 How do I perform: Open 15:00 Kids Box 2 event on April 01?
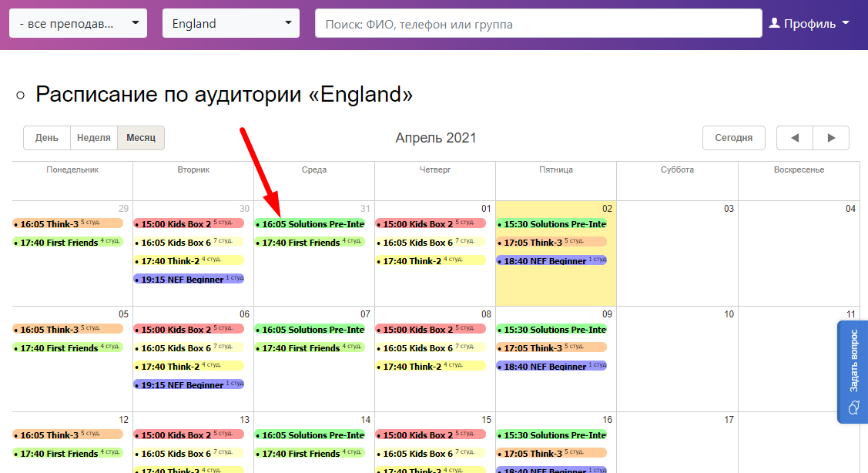tap(431, 223)
